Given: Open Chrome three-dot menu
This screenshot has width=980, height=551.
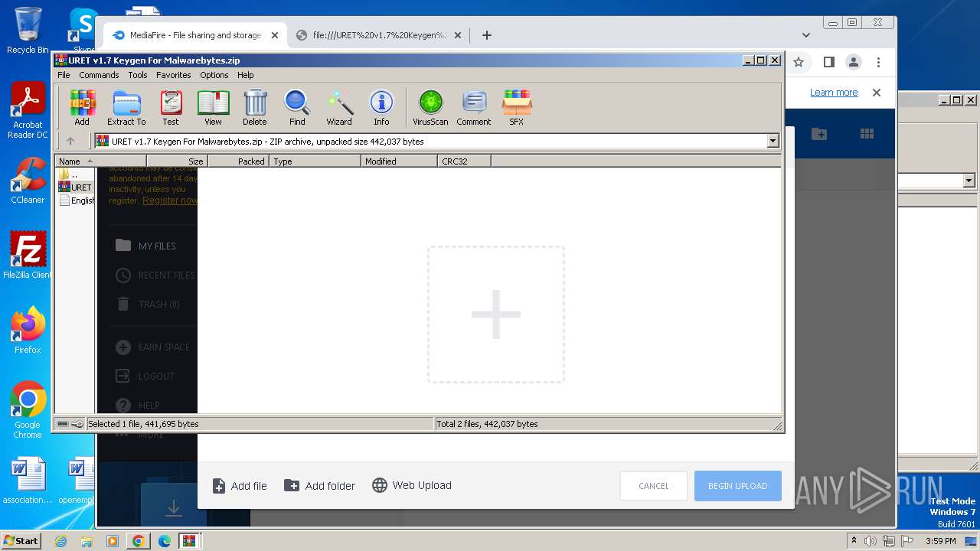Looking at the screenshot, I should (x=878, y=62).
